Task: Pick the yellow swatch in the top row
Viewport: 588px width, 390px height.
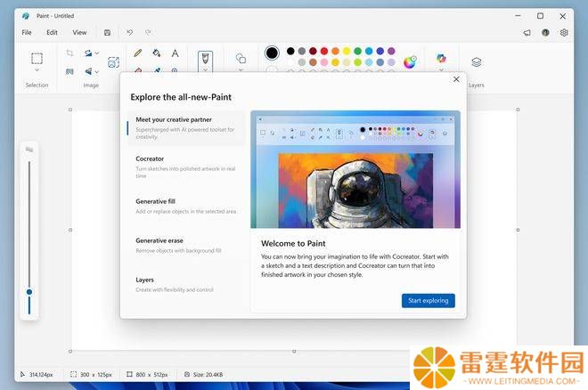Action: 347,51
